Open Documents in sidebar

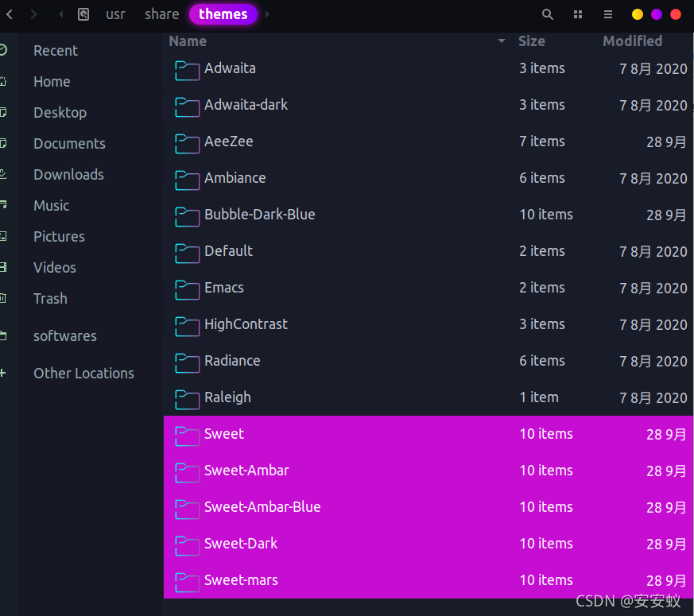69,143
